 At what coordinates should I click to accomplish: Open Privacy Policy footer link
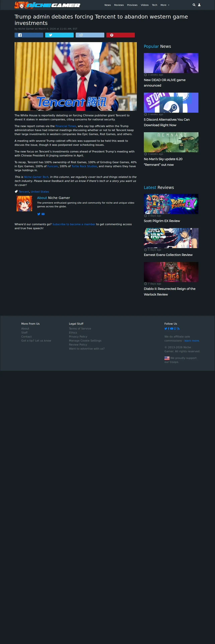(x=78, y=337)
